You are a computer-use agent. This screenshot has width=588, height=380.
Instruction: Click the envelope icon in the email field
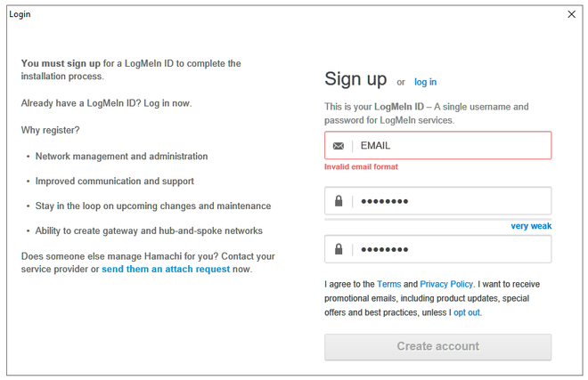pos(339,146)
